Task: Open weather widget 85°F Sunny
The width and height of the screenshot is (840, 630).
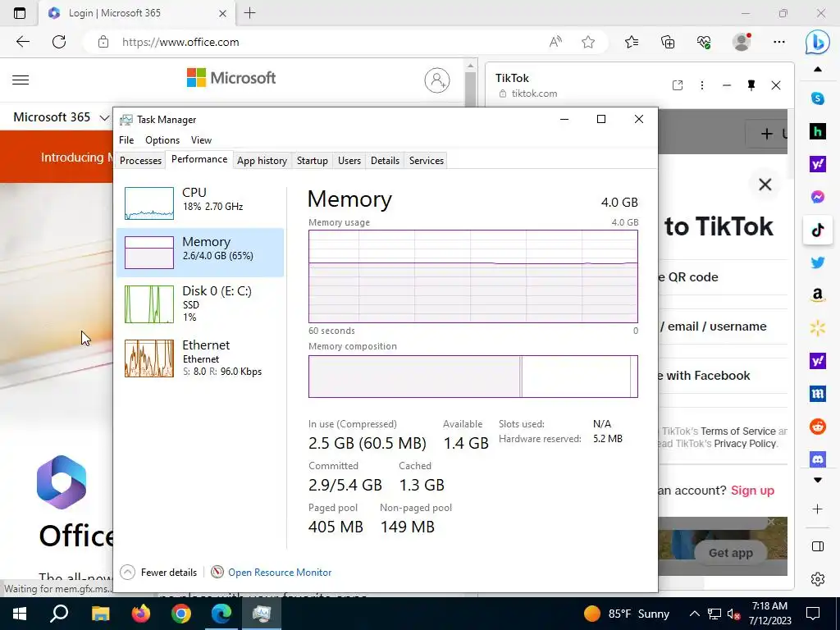Action: pyautogui.click(x=627, y=614)
